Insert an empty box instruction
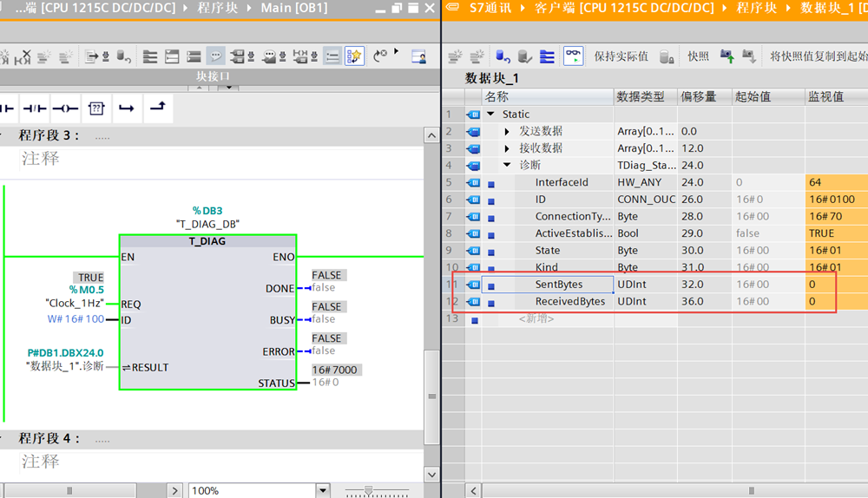 (96, 108)
